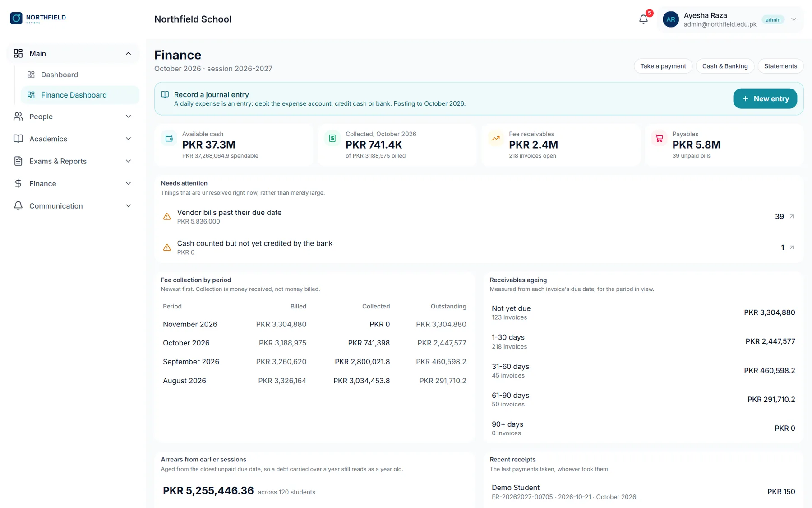
Task: Click the Northfield School logo
Action: coord(38,18)
